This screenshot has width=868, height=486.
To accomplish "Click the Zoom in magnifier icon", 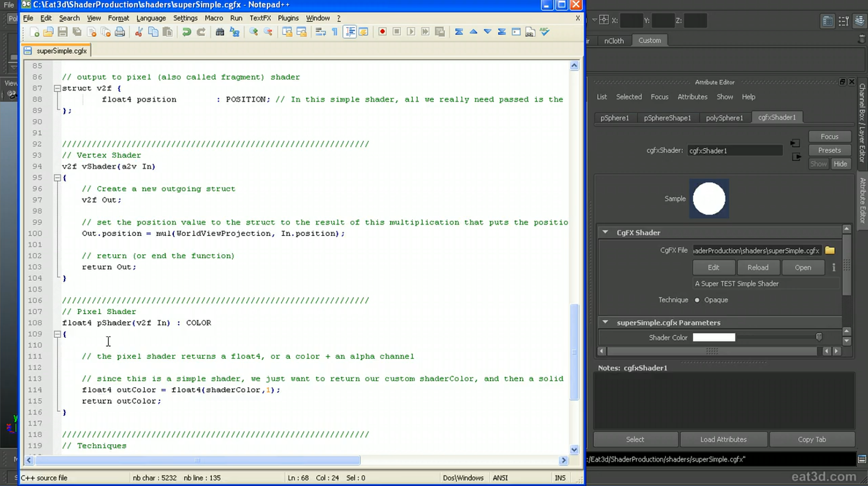I will [254, 32].
